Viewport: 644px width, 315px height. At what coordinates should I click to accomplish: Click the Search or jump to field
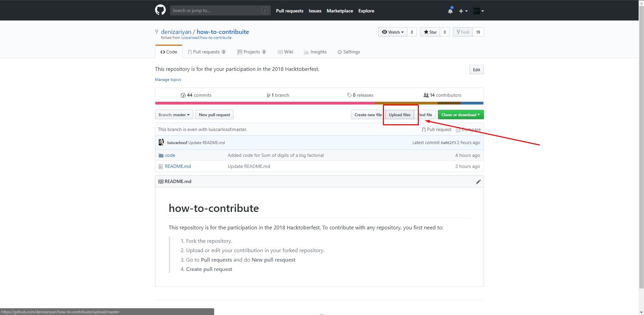(x=220, y=10)
